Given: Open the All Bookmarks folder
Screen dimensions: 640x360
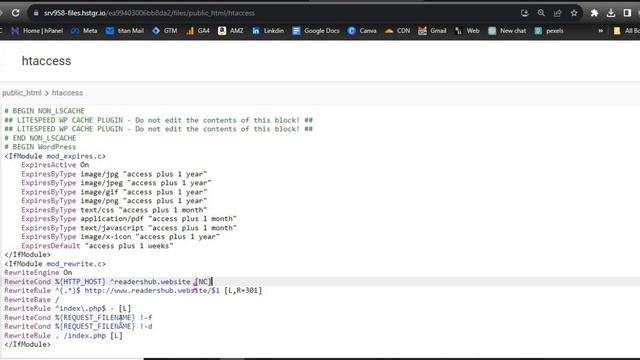Looking at the screenshot, I should click(x=627, y=31).
